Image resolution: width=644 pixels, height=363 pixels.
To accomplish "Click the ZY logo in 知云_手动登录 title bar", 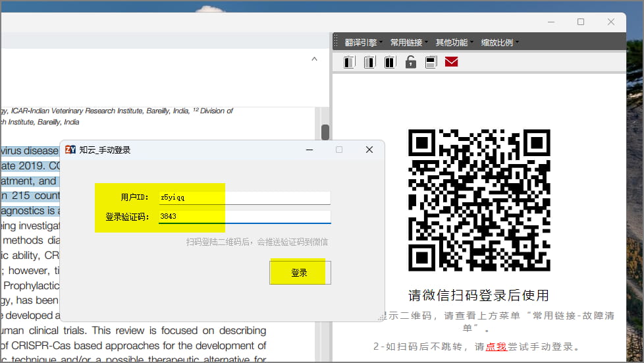I will pos(70,150).
